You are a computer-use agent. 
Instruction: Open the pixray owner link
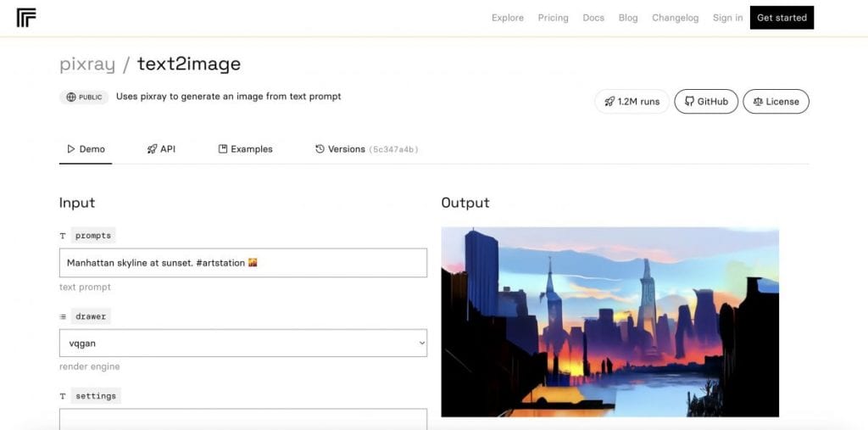pos(87,64)
